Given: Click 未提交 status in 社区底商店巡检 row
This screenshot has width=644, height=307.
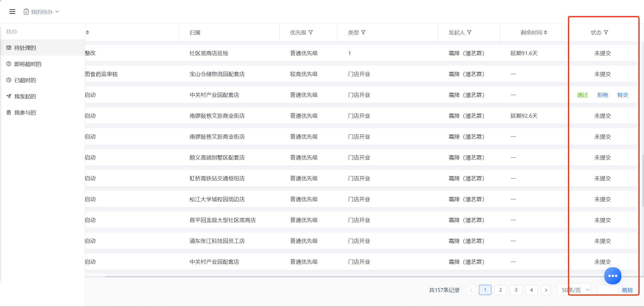Looking at the screenshot, I should pos(602,53).
